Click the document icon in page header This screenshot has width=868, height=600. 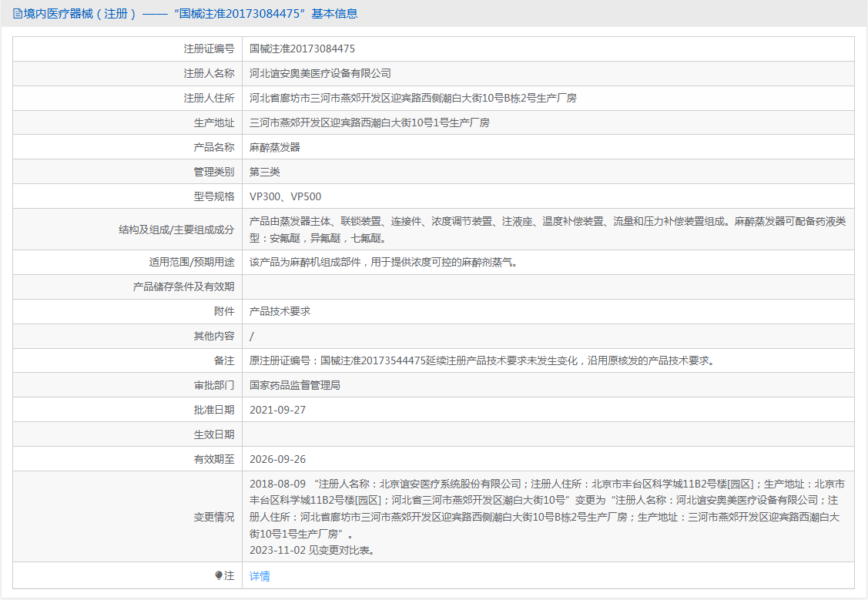coord(18,14)
